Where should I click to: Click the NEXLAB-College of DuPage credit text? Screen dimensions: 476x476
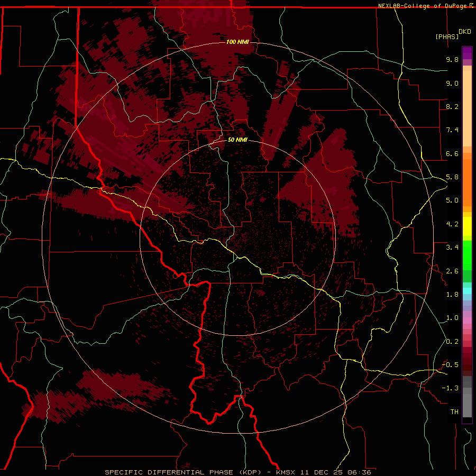coord(423,6)
